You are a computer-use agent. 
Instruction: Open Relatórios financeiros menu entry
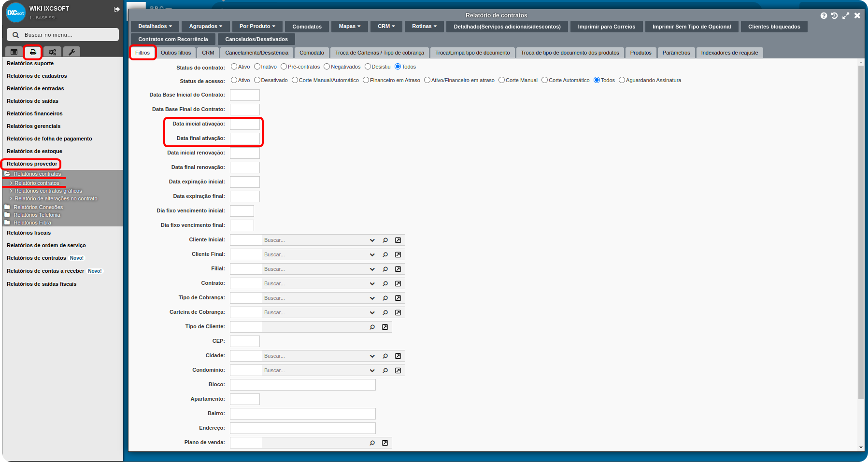coord(35,113)
